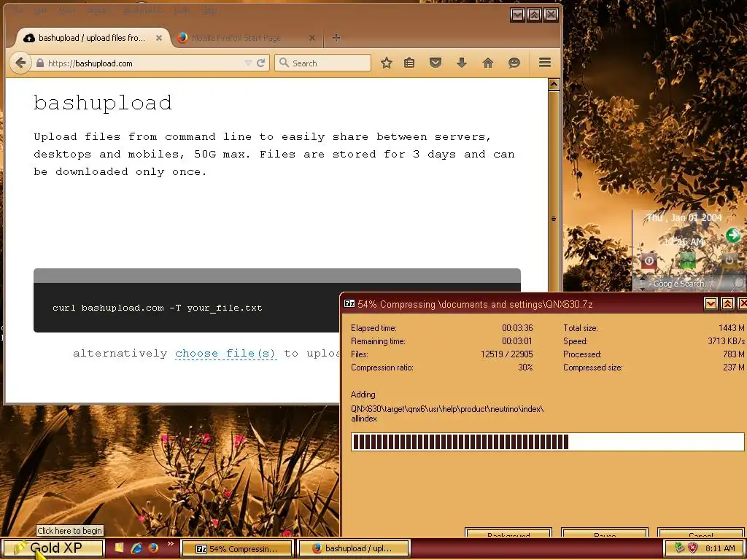
Task: Switch to 54% Compressing taskbar button
Action: point(237,548)
